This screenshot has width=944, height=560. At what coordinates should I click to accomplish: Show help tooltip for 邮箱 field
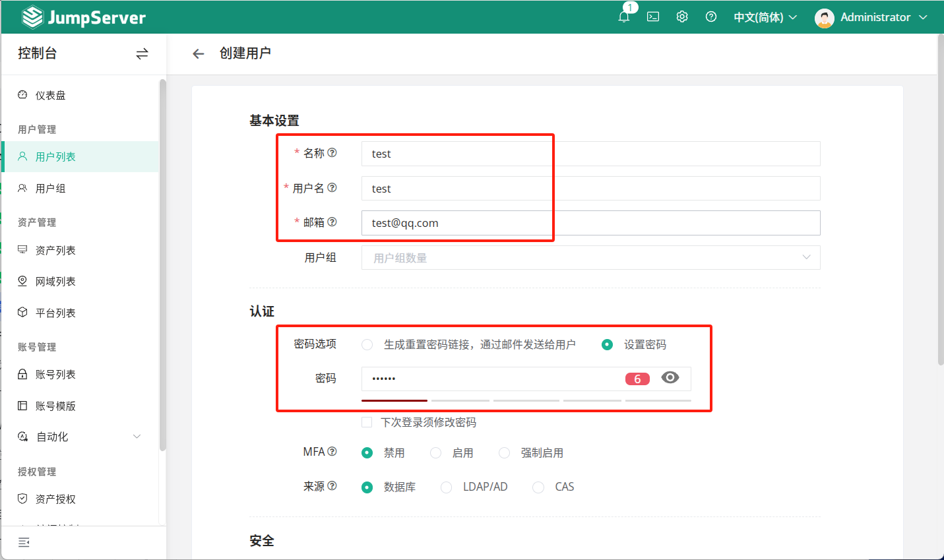(x=332, y=222)
